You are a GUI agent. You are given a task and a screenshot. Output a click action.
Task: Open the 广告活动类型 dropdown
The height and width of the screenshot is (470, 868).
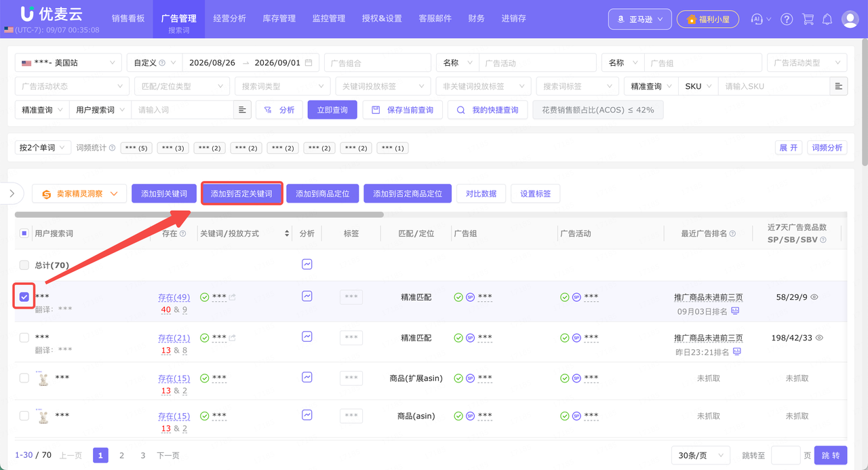[x=807, y=62]
